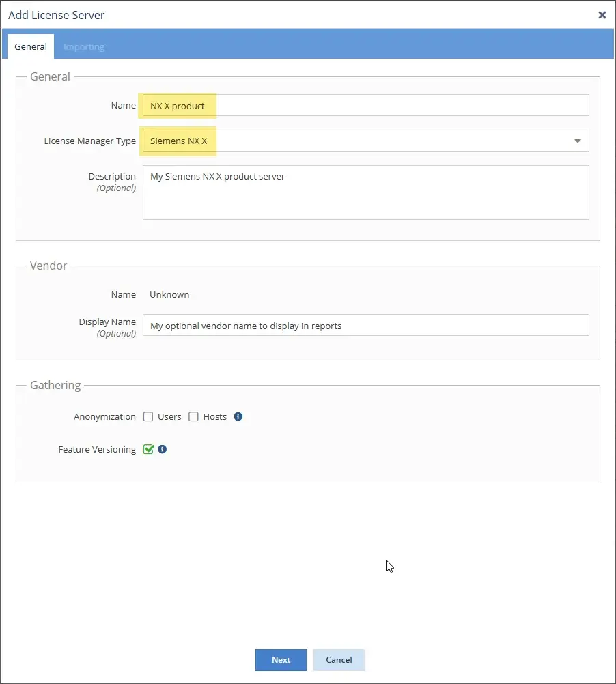Disable the Feature Versioning checkbox
This screenshot has width=616, height=684.
click(x=148, y=449)
